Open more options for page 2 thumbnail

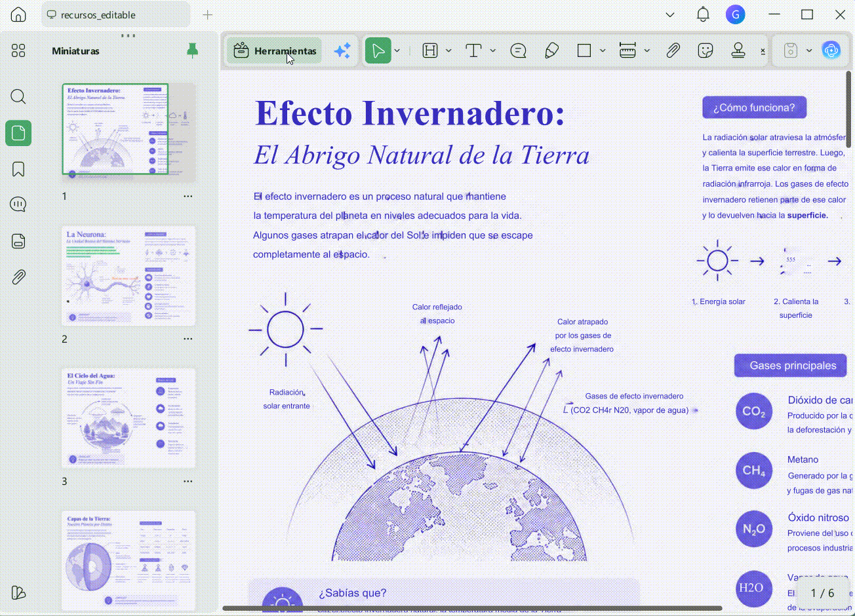188,339
